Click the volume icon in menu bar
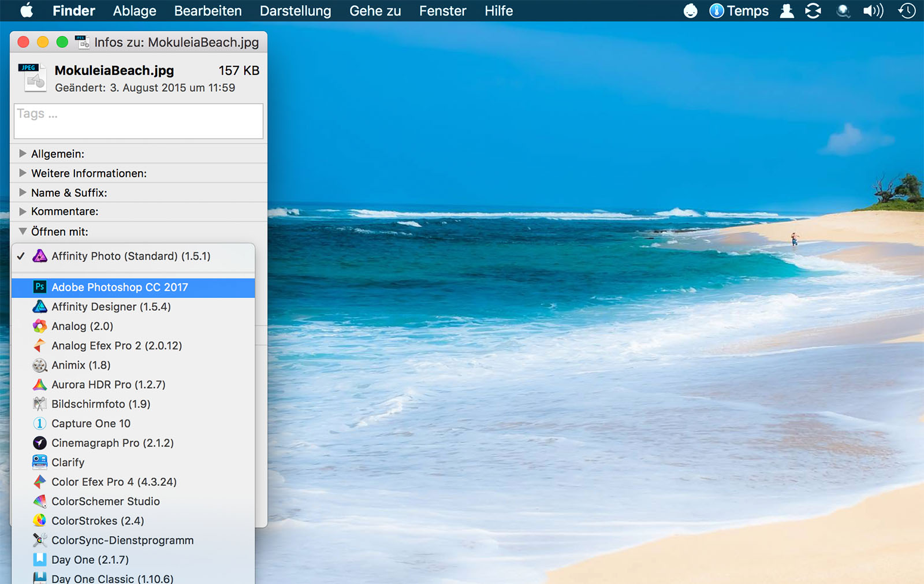Image resolution: width=924 pixels, height=584 pixels. (873, 11)
